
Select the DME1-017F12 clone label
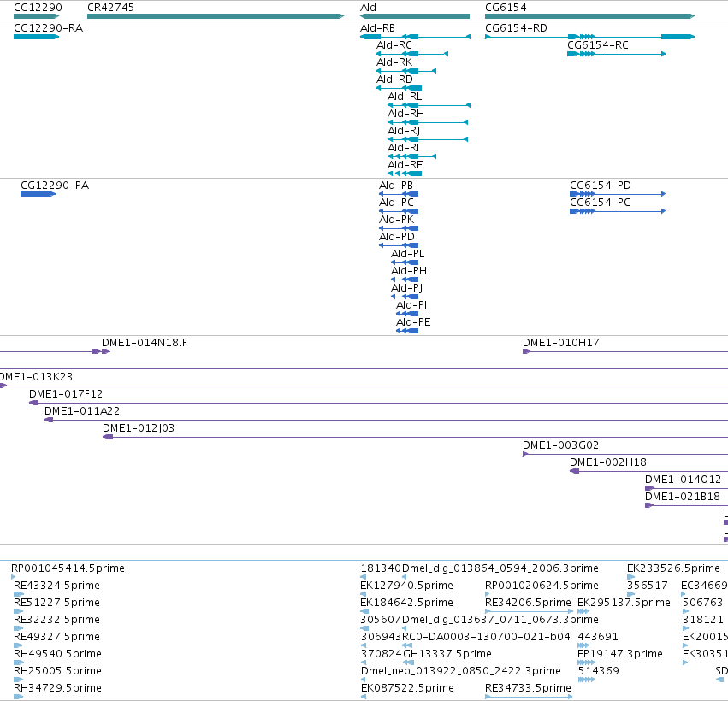pos(66,394)
